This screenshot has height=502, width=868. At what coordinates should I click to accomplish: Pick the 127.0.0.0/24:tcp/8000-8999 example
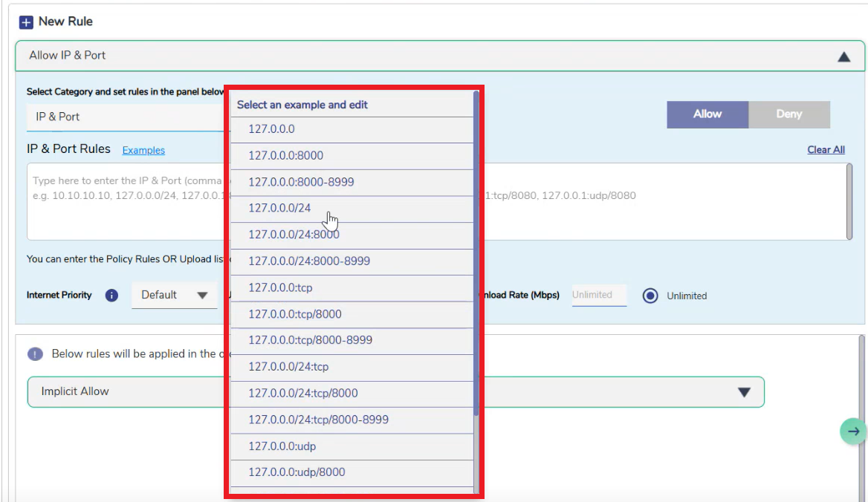318,420
